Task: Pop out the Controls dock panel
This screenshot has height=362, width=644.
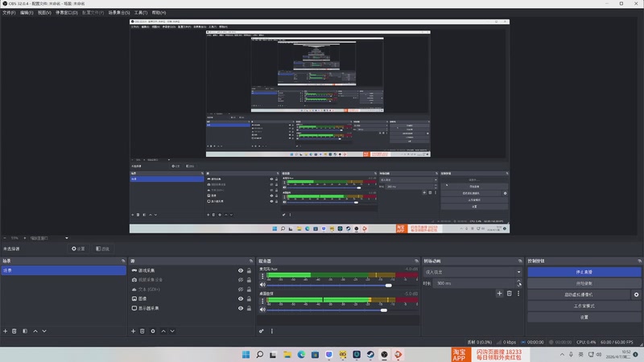Action: [639, 261]
